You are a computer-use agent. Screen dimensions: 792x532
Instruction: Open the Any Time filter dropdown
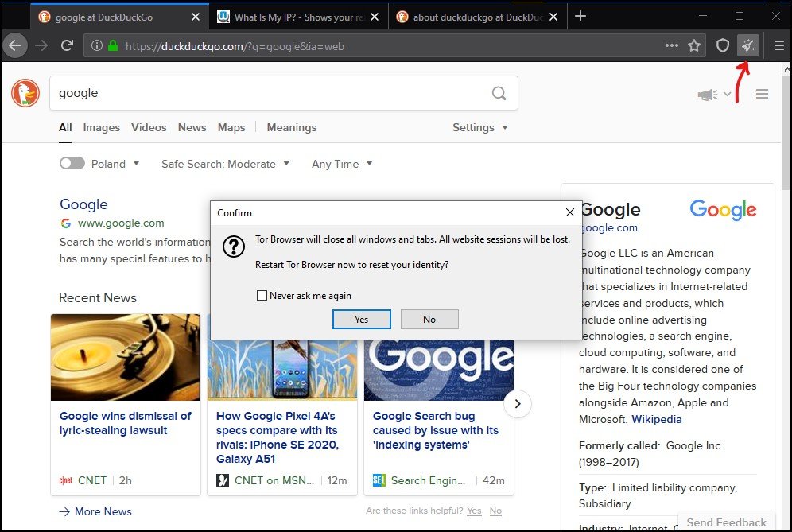pos(342,164)
